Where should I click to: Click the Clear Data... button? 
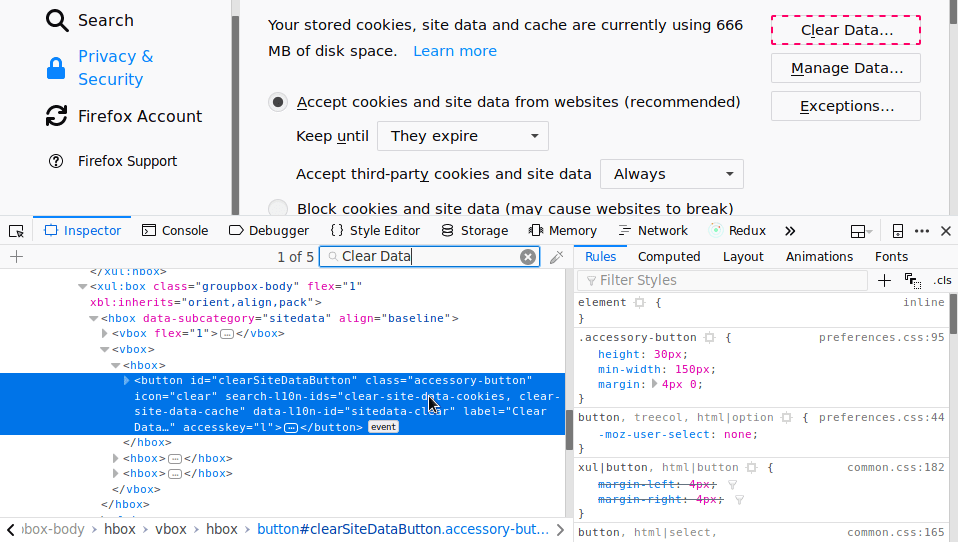pyautogui.click(x=846, y=30)
